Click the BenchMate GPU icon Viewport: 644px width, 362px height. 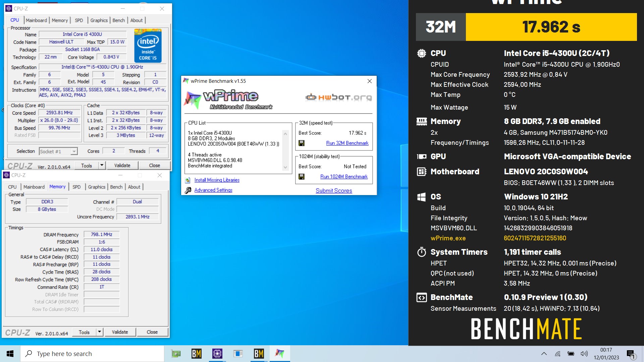(422, 157)
